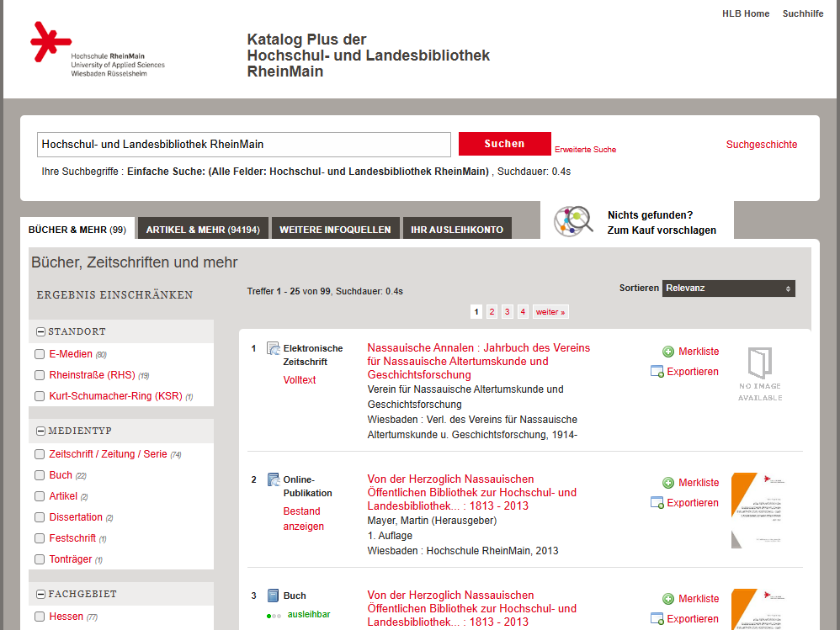Click the Hochschule RheinMain logo
This screenshot has width=840, height=630.
(97, 50)
